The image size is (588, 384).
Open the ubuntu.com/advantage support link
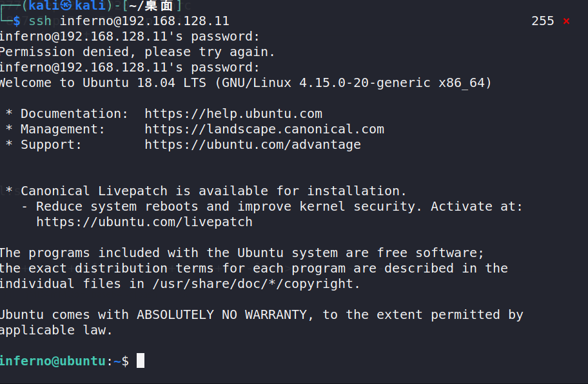click(x=253, y=144)
